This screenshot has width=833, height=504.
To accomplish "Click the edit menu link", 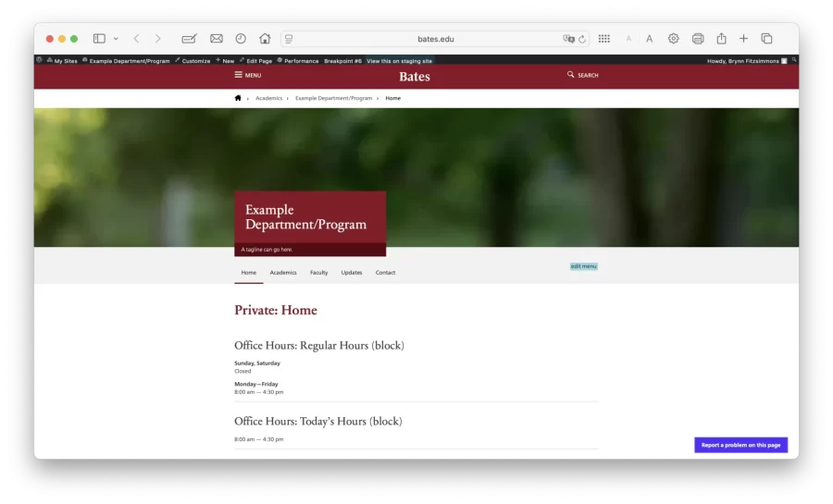I will [584, 266].
